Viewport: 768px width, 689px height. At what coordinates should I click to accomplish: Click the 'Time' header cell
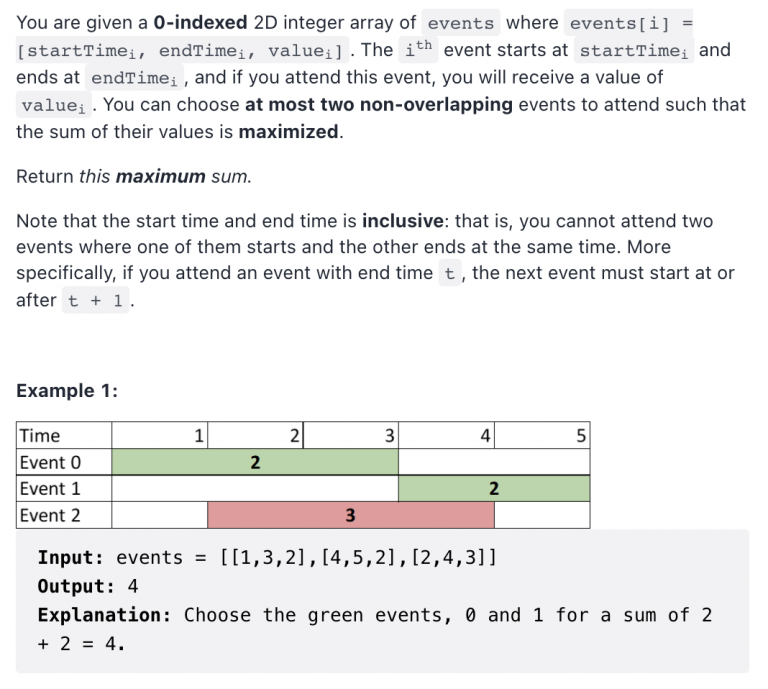(64, 435)
